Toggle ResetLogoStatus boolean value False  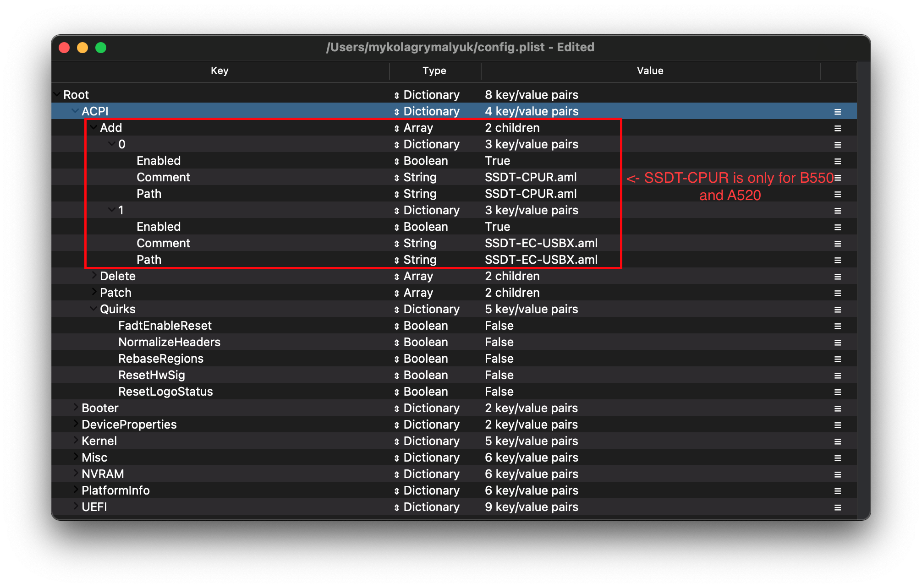[x=499, y=392]
